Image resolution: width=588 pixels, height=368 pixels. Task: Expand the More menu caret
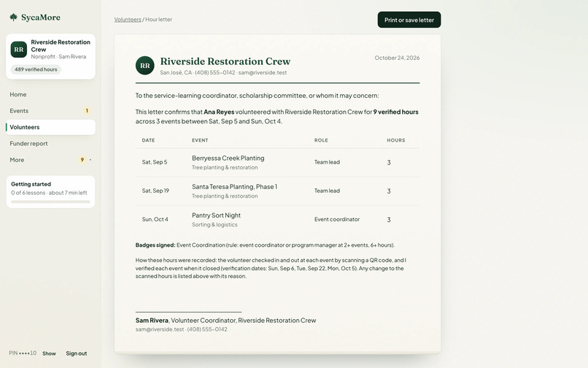90,160
